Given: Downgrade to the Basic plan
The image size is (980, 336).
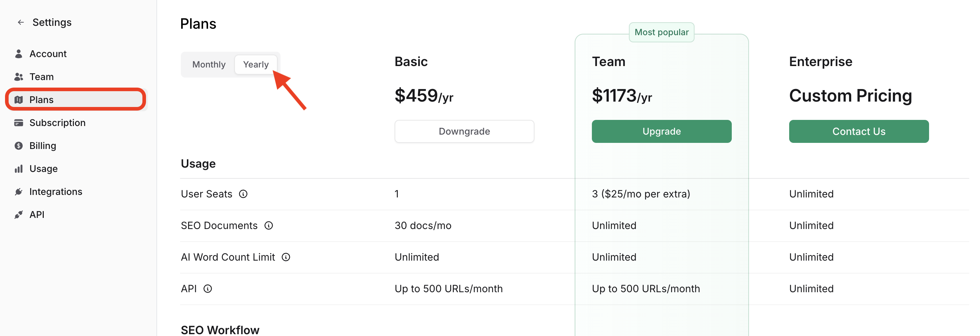Looking at the screenshot, I should [464, 131].
